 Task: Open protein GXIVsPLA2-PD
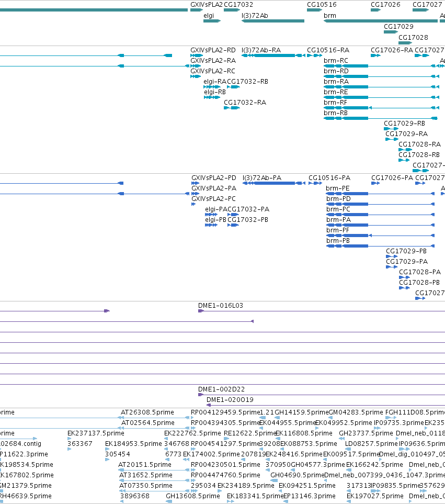click(214, 178)
